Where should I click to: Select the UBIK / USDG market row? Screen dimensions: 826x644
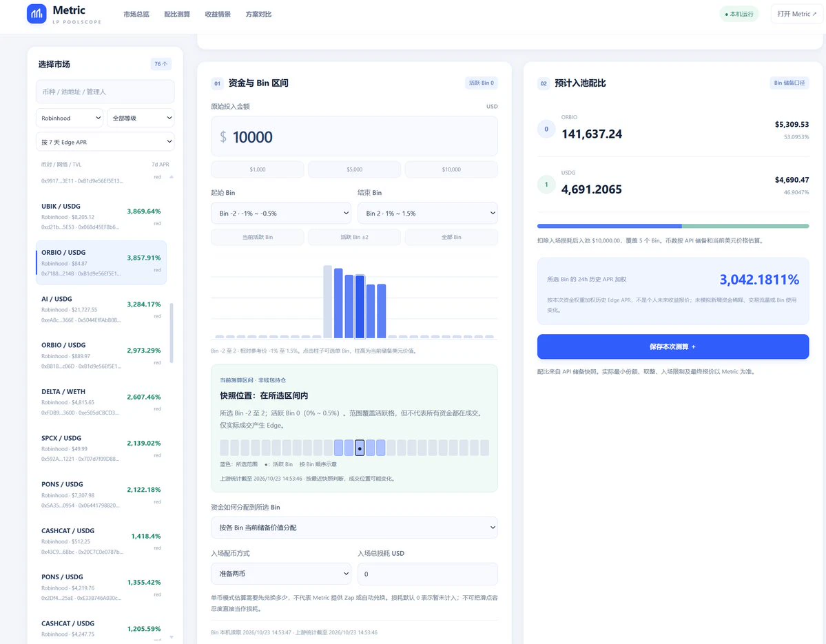(101, 216)
